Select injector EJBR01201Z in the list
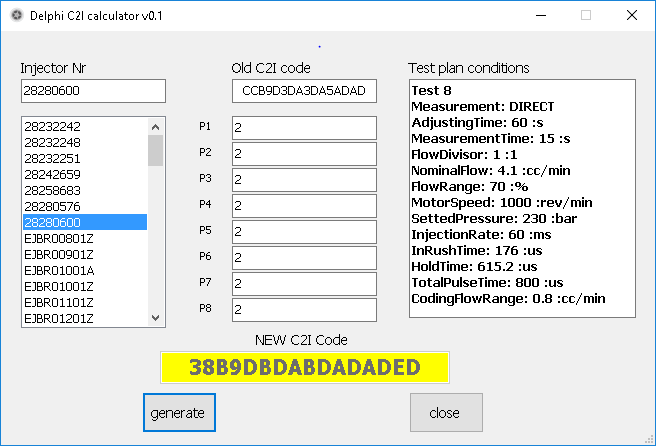The image size is (656, 446). click(x=85, y=318)
